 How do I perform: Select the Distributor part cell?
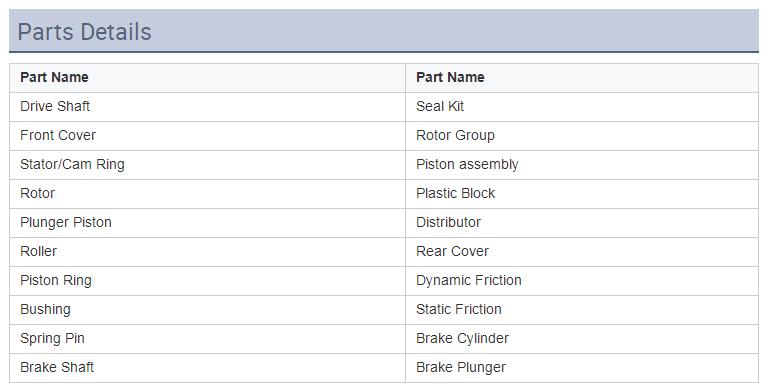tap(582, 222)
